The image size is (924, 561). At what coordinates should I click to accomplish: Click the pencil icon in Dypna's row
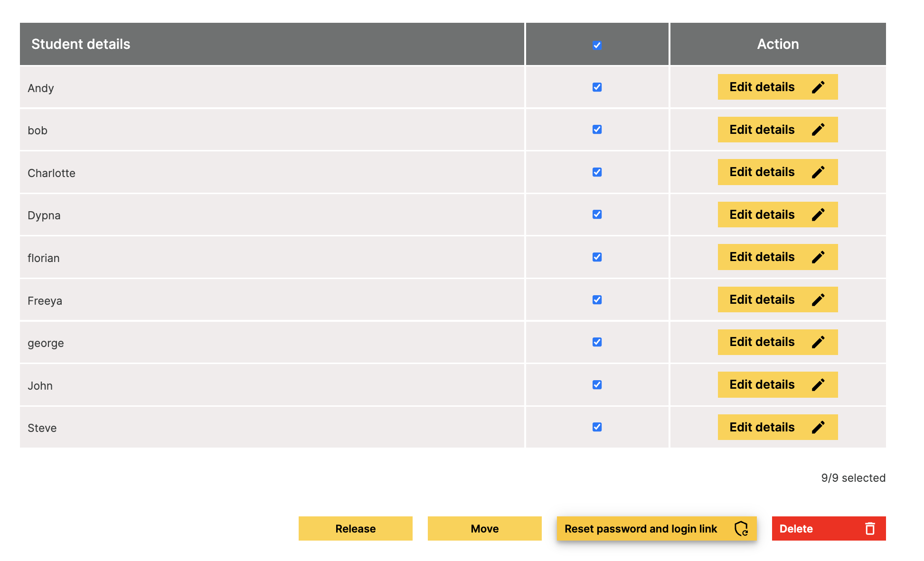click(x=818, y=215)
